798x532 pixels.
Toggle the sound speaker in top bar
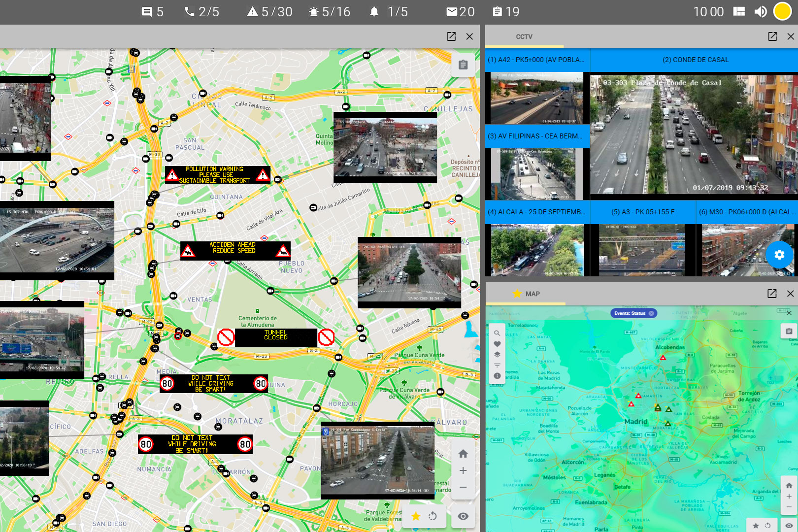click(x=761, y=12)
